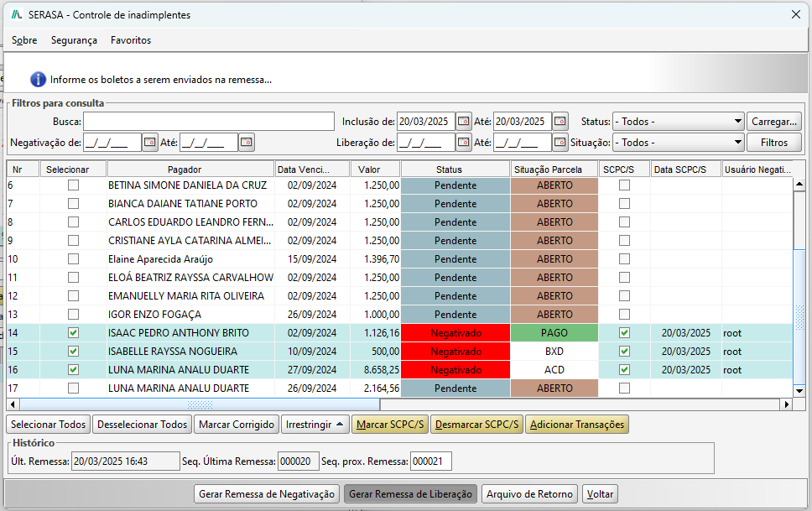Viewport: 812px width, 511px height.
Task: Open Arquivo de Retorno
Action: pyautogui.click(x=529, y=494)
